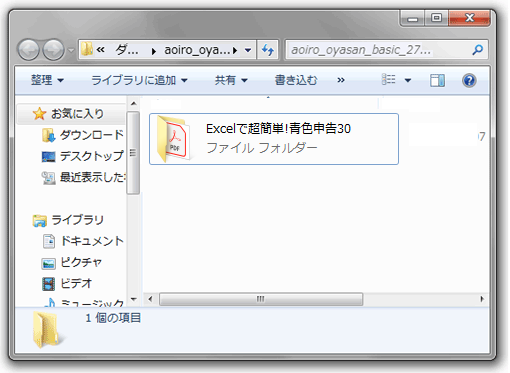Open the 共有 menu
The height and width of the screenshot is (373, 510).
click(x=231, y=80)
